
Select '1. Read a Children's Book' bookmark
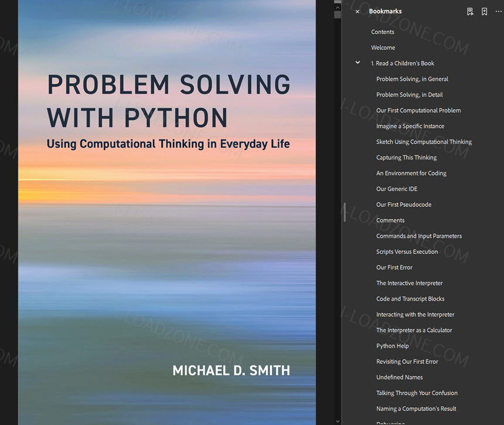(x=403, y=63)
